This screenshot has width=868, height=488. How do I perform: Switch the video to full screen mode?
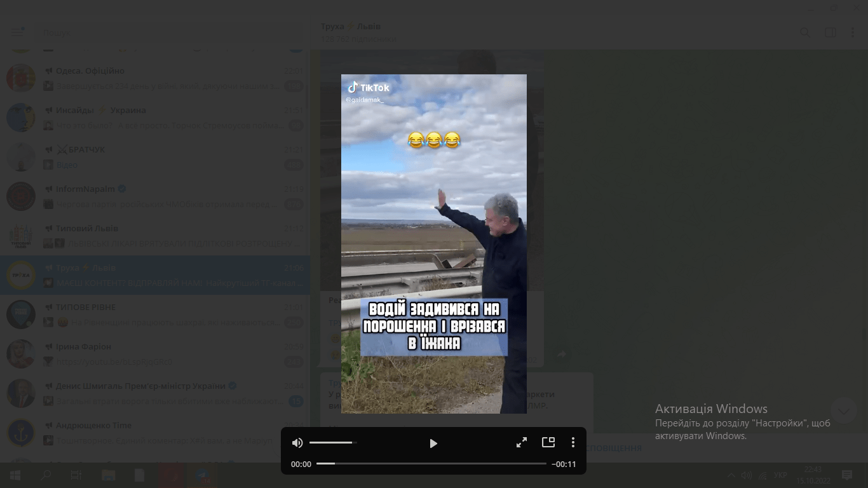click(522, 443)
